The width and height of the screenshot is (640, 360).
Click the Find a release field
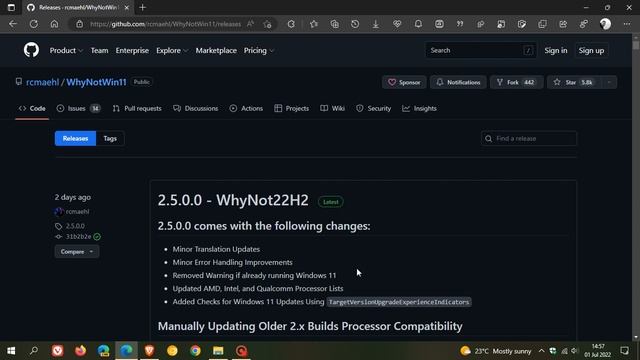pyautogui.click(x=529, y=138)
